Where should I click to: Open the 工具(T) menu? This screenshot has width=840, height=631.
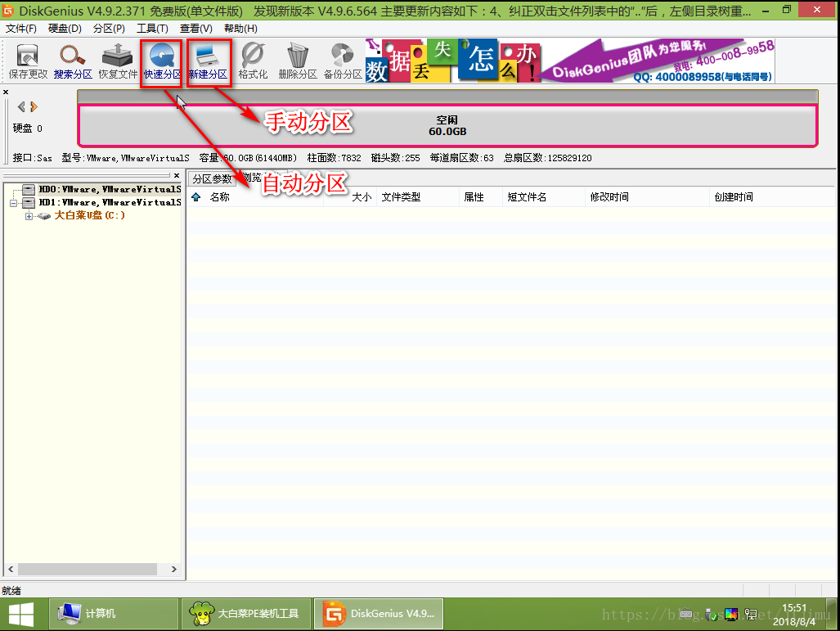pyautogui.click(x=153, y=29)
